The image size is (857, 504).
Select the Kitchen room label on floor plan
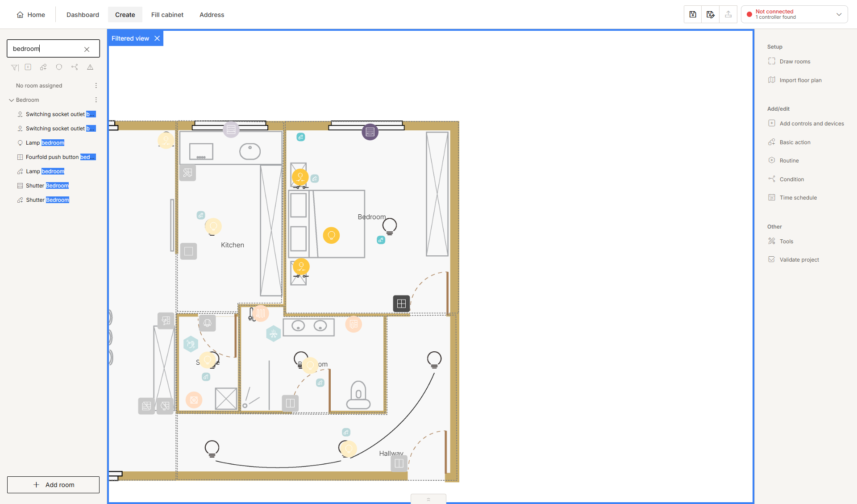[x=233, y=245]
